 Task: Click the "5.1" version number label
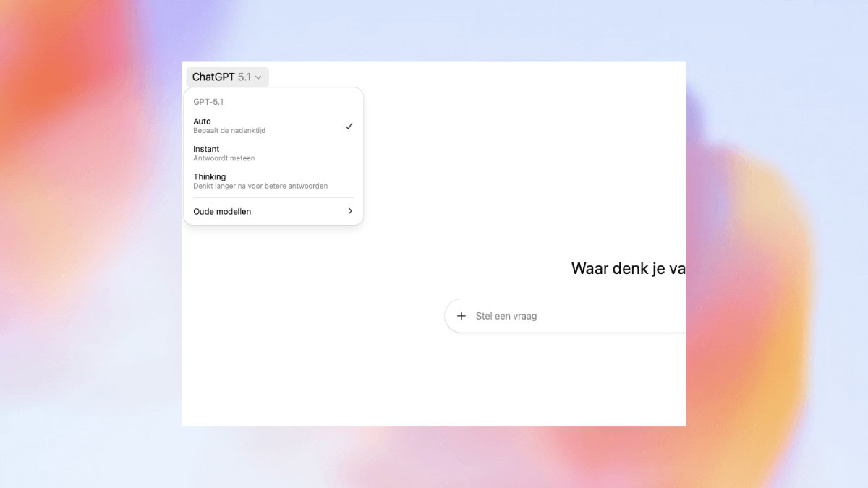pos(244,77)
